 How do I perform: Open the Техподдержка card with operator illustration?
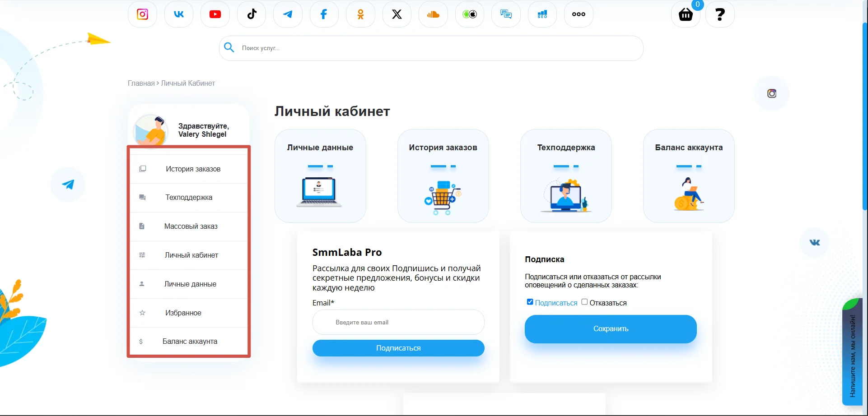[566, 176]
